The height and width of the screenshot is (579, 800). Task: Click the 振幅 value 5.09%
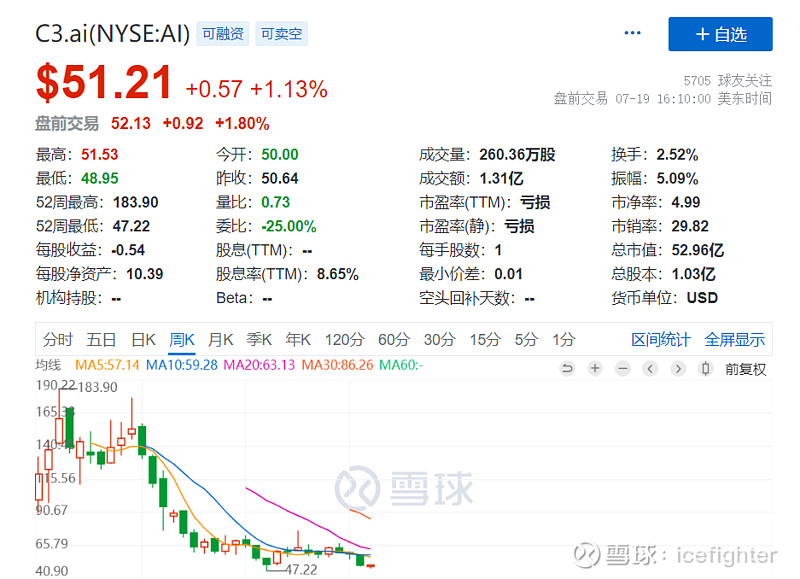click(677, 179)
